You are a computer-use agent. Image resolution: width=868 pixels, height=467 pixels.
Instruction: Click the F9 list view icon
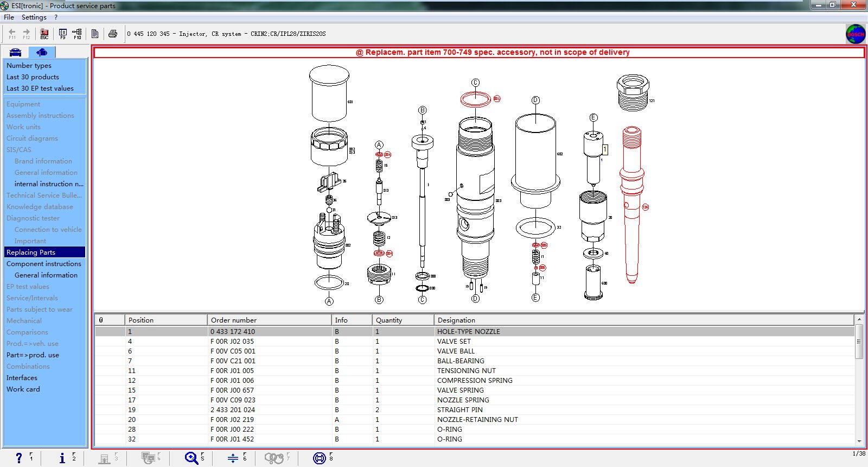tap(63, 34)
